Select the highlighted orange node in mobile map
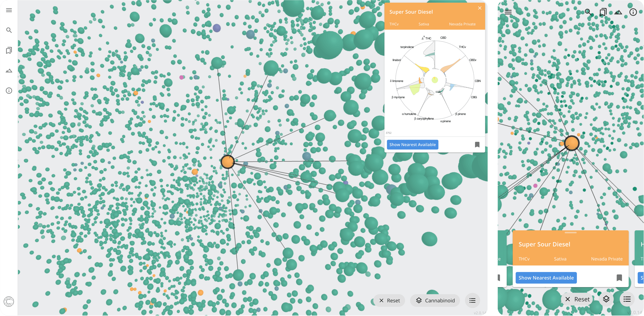Image resolution: width=644 pixels, height=316 pixels. 572,143
